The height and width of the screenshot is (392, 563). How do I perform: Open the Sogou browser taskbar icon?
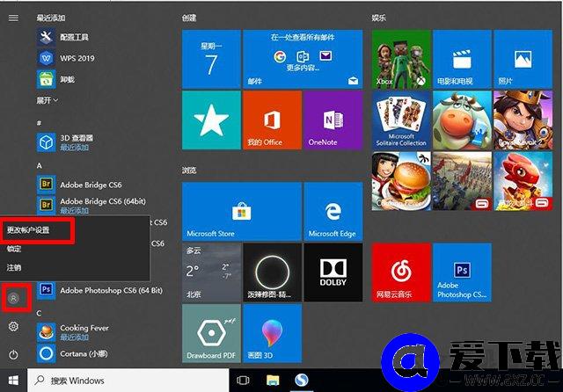pyautogui.click(x=302, y=381)
